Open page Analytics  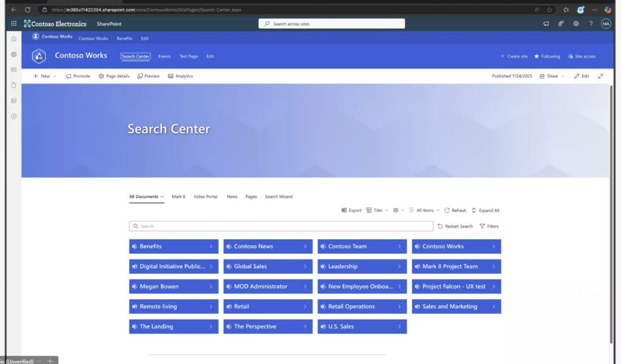point(180,76)
